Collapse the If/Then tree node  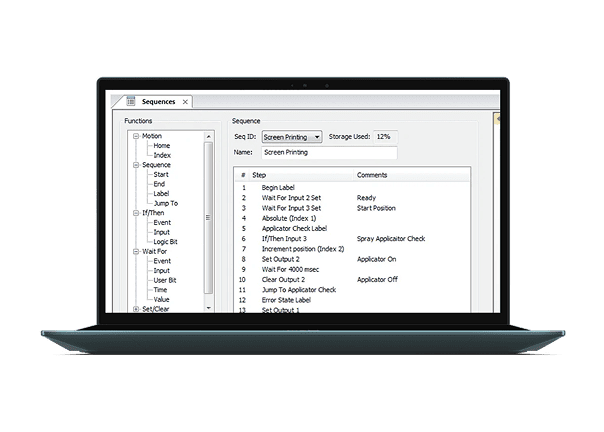tap(136, 213)
